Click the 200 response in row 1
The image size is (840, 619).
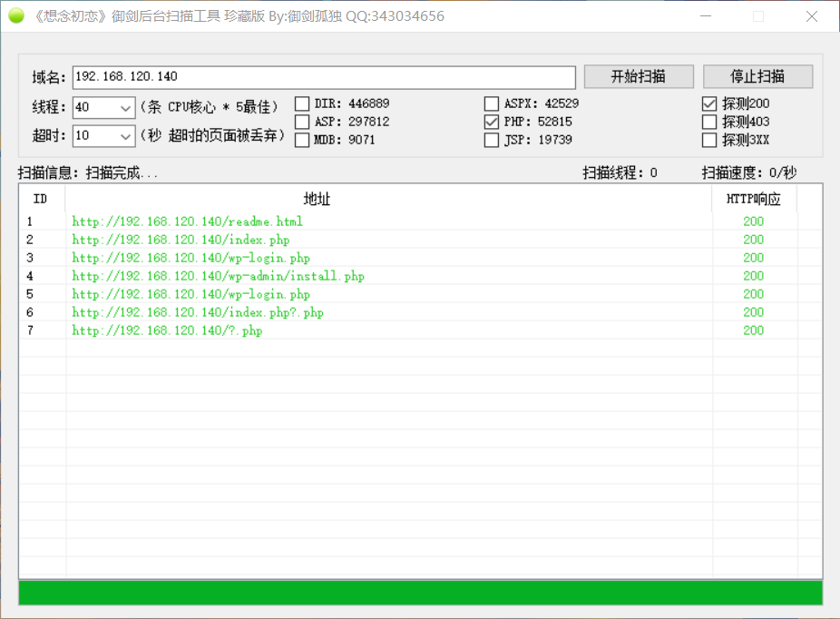(x=753, y=221)
